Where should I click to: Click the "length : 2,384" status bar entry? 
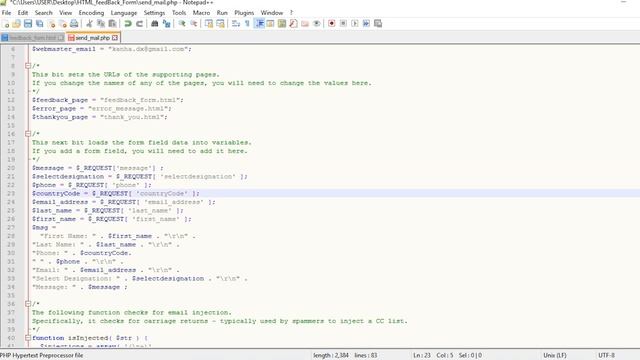point(331,356)
